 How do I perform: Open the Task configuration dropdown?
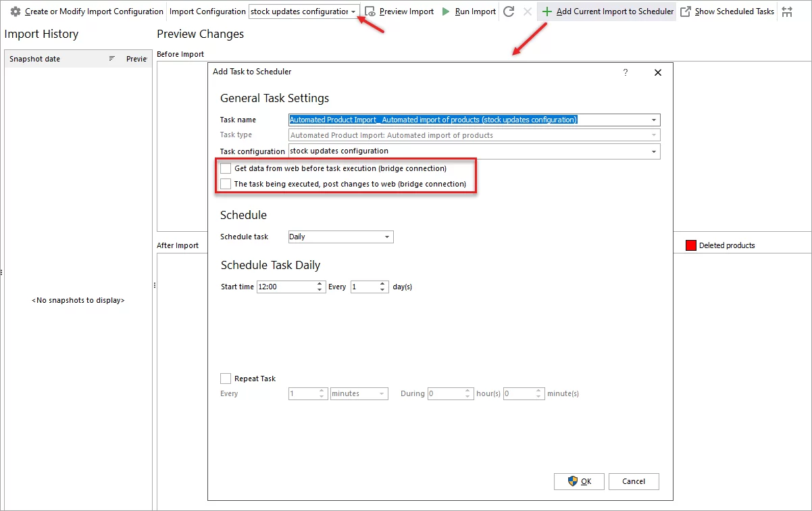653,151
